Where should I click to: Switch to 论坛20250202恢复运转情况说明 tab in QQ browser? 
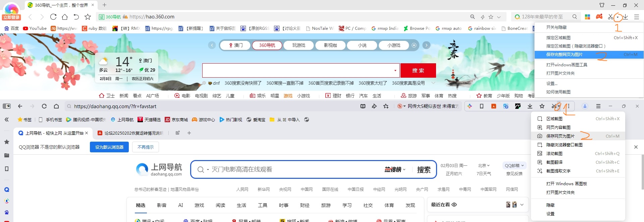pyautogui.click(x=131, y=133)
